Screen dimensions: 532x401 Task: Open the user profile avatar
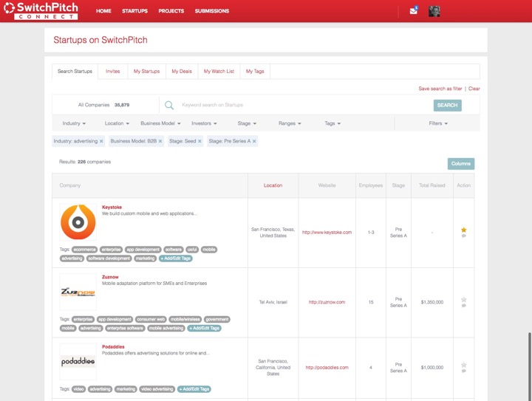pos(434,11)
